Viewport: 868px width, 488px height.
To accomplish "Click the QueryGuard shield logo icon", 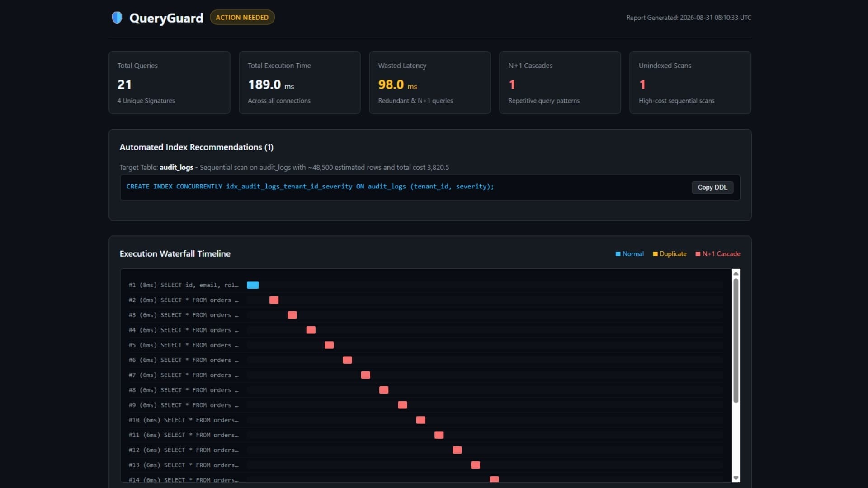I will pos(117,18).
